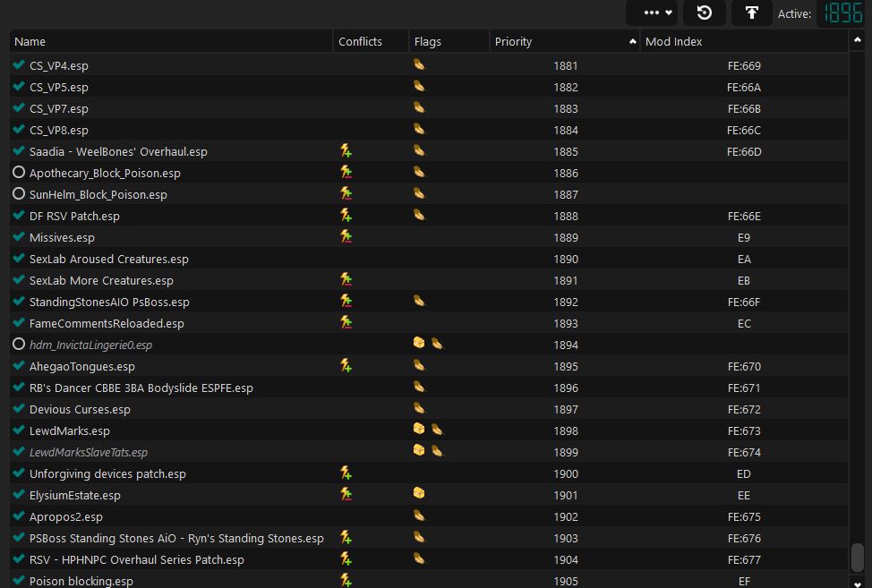Click conflict icon for ElysiumEstate.esp
This screenshot has height=588, width=872.
tap(346, 495)
